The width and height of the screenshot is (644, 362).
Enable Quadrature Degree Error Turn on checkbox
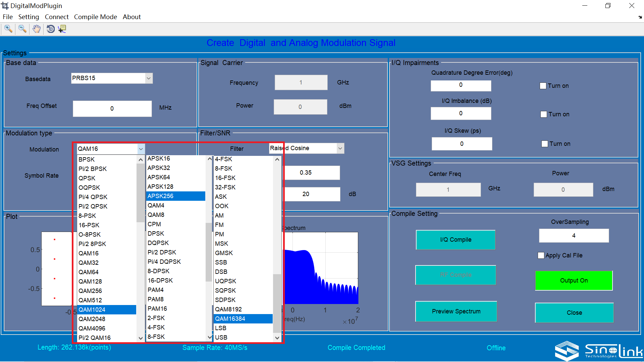(543, 86)
